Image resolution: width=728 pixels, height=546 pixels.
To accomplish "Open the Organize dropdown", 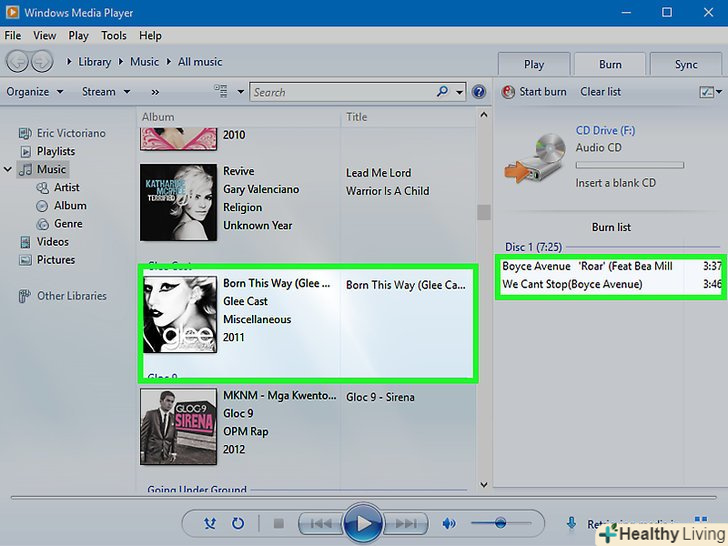I will 35,91.
